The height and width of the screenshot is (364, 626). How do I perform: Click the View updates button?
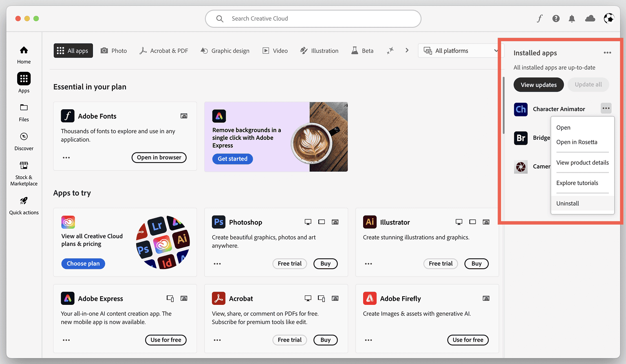click(x=538, y=84)
